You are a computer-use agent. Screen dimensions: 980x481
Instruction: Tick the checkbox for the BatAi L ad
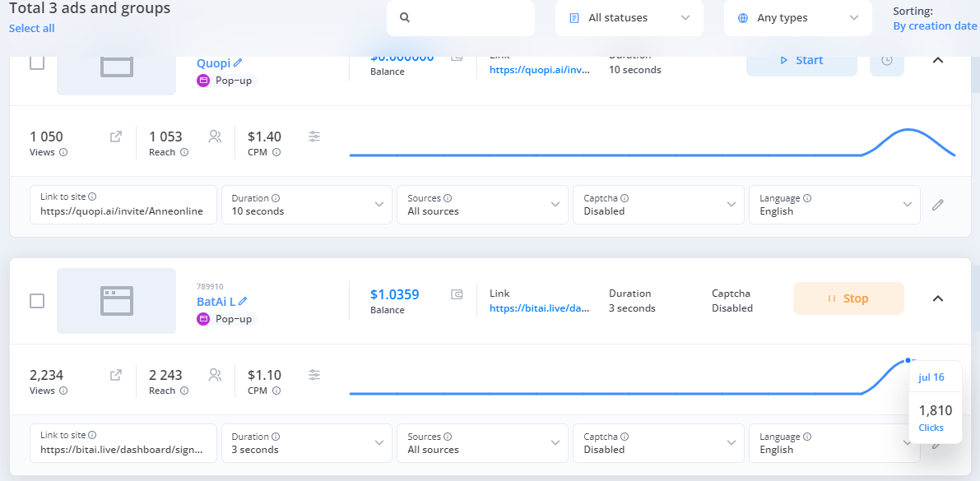tap(37, 301)
